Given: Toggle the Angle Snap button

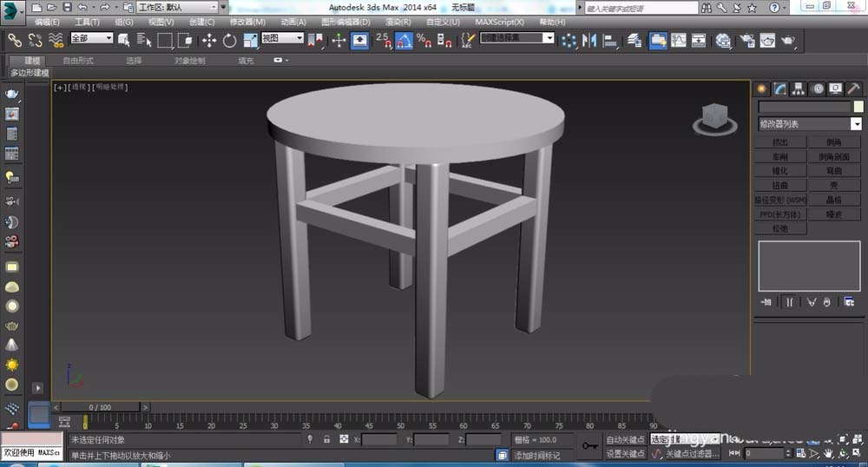Looking at the screenshot, I should tap(404, 40).
